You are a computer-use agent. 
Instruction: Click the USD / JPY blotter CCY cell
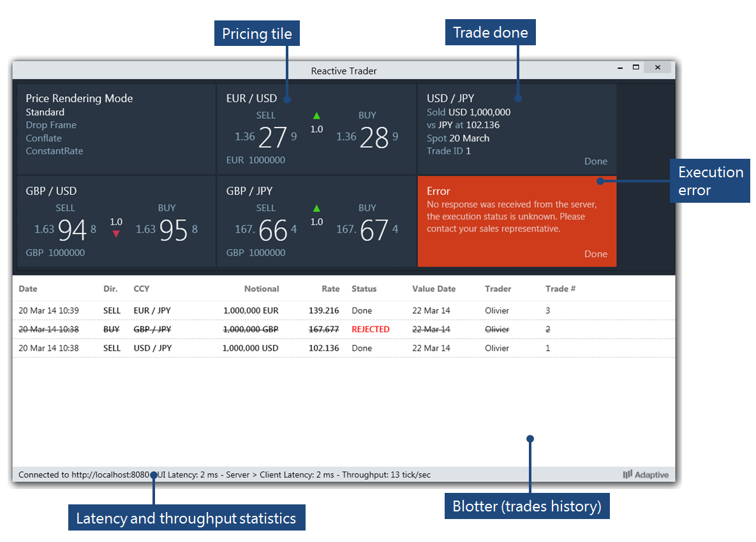[153, 348]
